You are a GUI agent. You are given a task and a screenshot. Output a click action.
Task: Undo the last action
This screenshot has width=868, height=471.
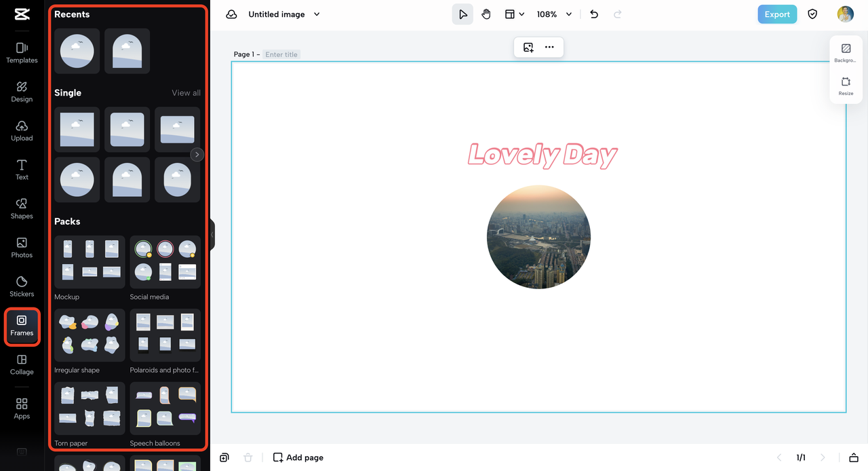point(594,14)
